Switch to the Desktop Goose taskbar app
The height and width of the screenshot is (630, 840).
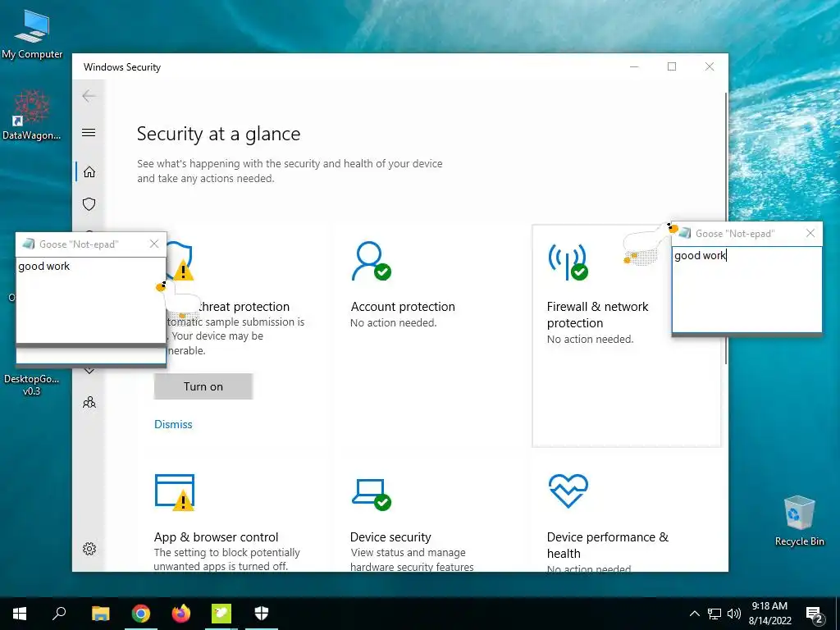click(x=221, y=614)
